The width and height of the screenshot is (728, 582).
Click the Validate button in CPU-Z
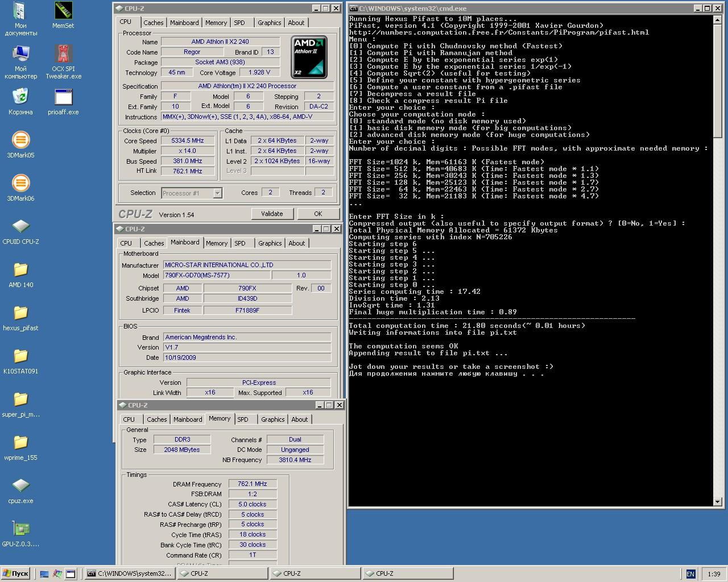[272, 214]
